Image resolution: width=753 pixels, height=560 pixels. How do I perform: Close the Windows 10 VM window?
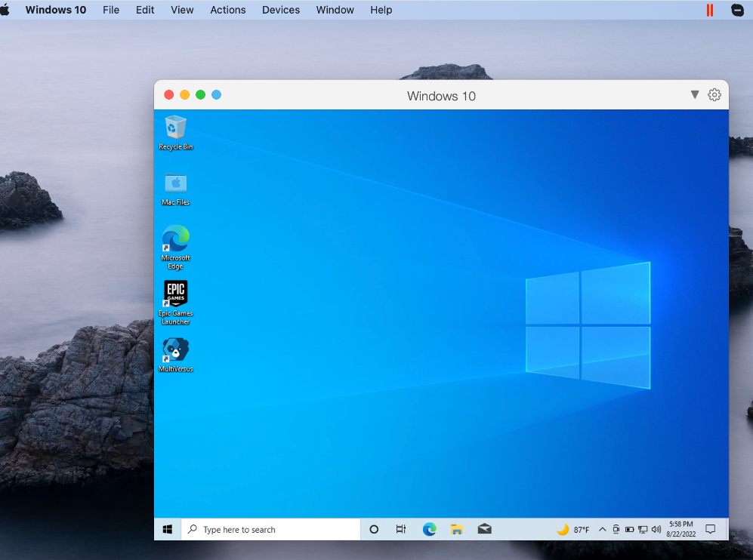click(x=169, y=95)
